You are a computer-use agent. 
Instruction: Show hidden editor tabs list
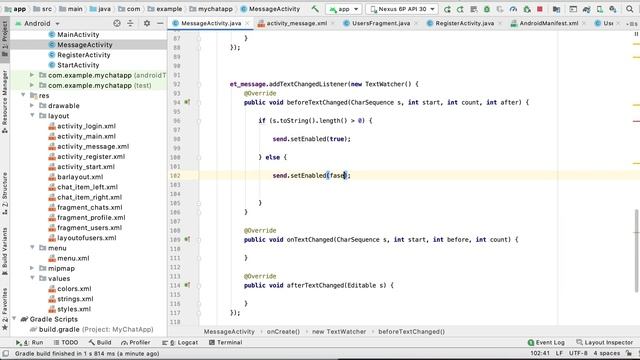coord(632,24)
